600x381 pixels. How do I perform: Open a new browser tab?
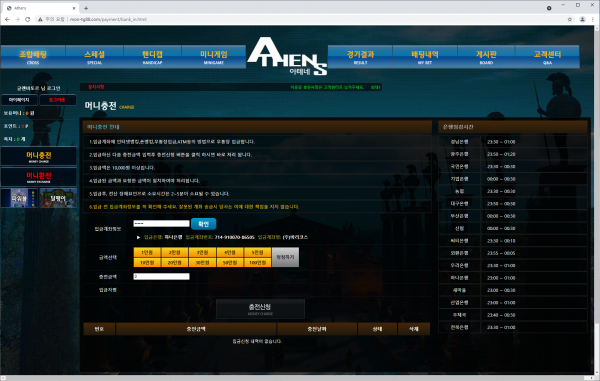[86, 8]
